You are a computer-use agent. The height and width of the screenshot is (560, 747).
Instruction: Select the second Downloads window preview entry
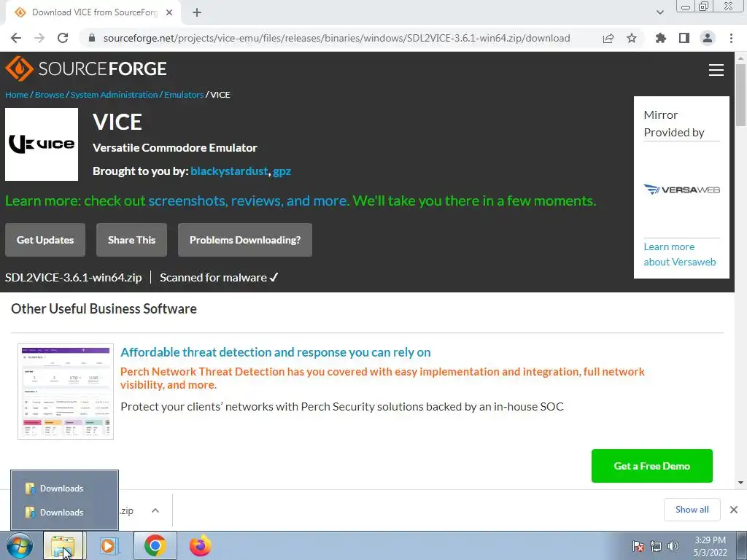[65, 513]
